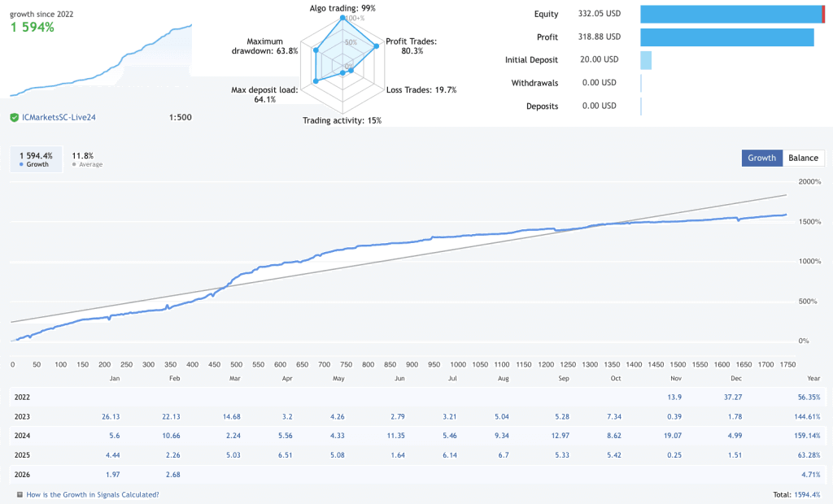Click 2024 yearly total 159.14%
The width and height of the screenshot is (833, 504).
[x=807, y=436]
